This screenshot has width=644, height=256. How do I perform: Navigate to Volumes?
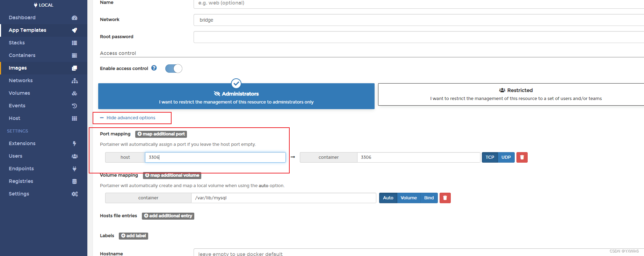pos(44,93)
